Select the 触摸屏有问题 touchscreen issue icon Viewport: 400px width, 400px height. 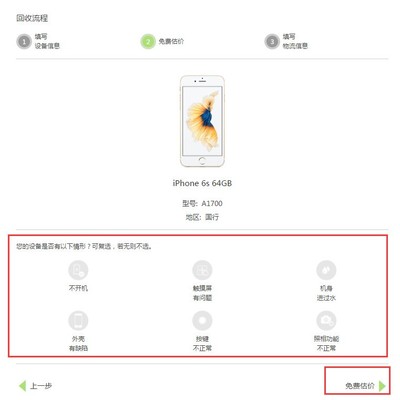(202, 270)
